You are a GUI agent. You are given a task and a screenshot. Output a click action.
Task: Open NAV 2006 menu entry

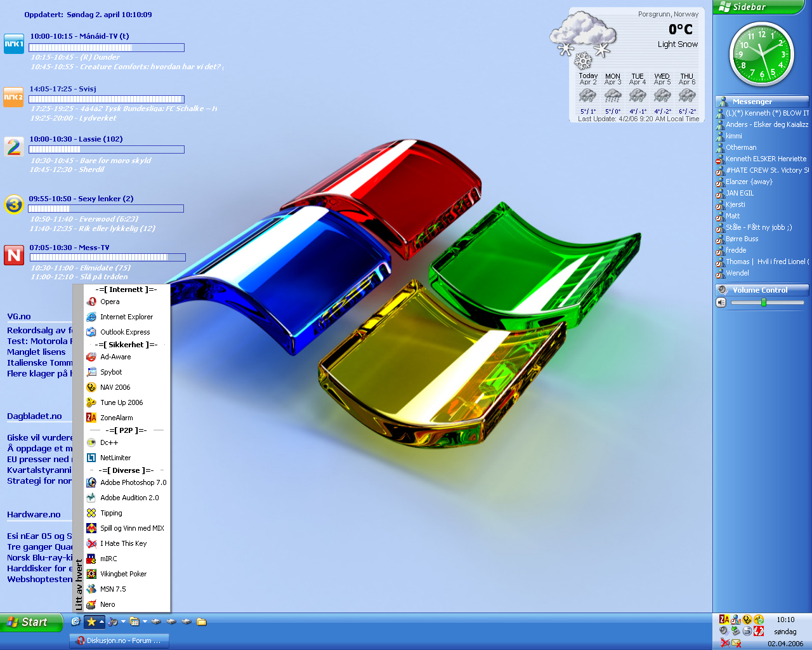pos(128,387)
